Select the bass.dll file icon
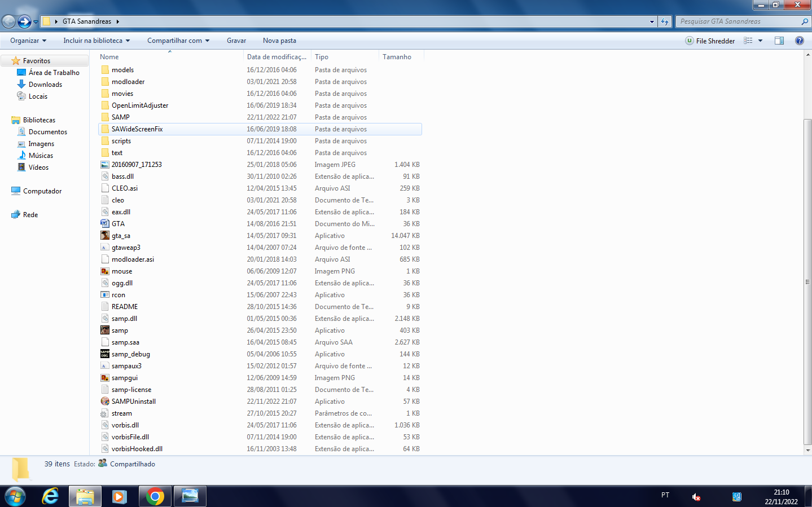Viewport: 812px width, 507px height. [105, 177]
